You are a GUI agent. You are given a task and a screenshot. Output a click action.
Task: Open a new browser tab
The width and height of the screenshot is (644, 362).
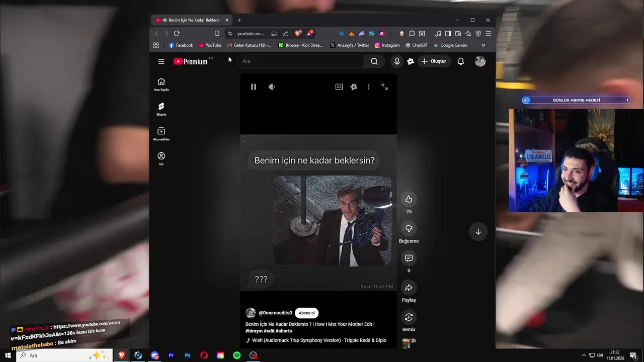pos(239,20)
